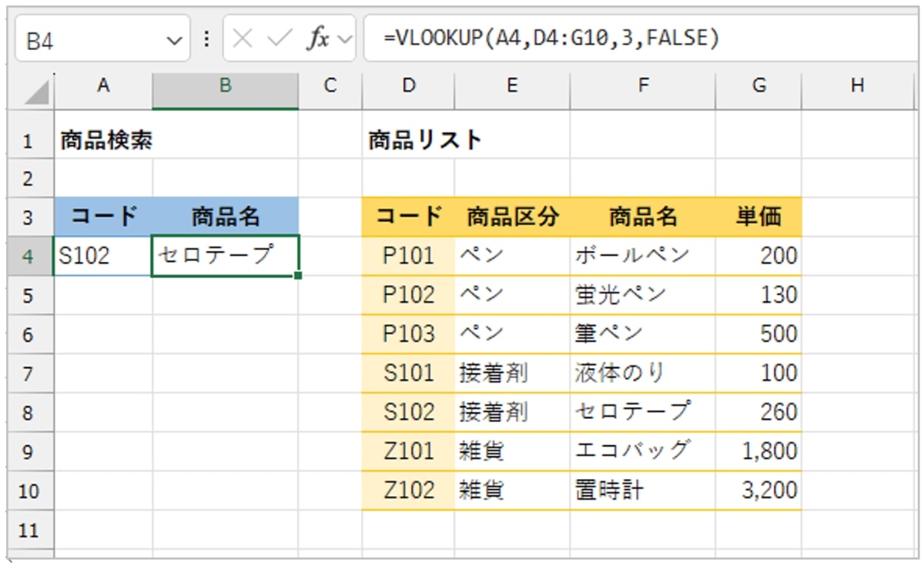The height and width of the screenshot is (563, 924).
Task: Select the price cell 3,200
Action: tap(758, 490)
